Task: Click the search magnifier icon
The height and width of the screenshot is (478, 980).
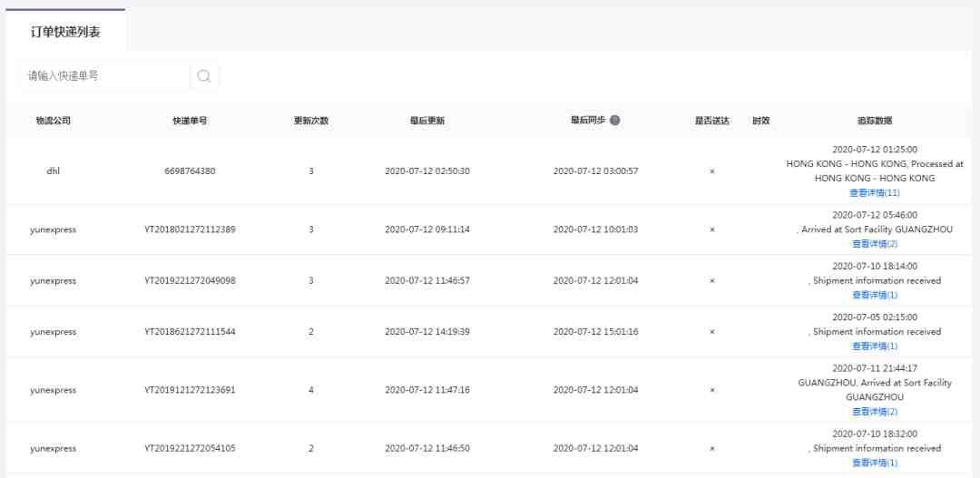Action: click(x=204, y=76)
